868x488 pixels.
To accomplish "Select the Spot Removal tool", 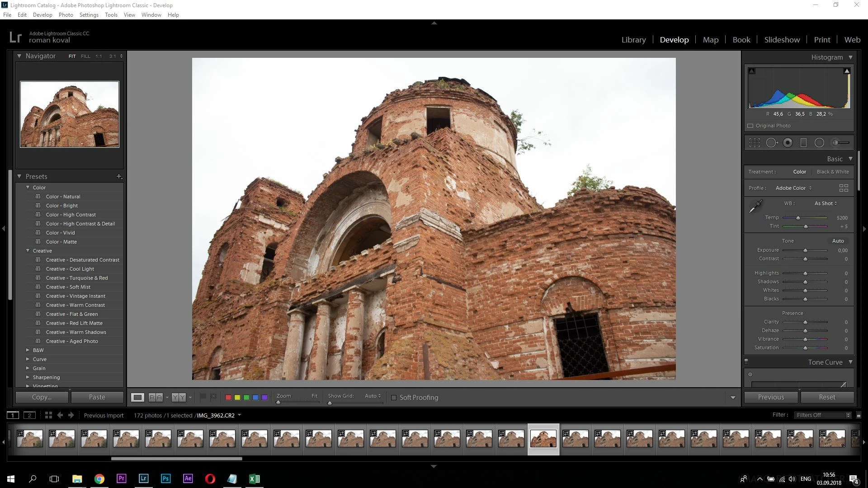I will 772,143.
